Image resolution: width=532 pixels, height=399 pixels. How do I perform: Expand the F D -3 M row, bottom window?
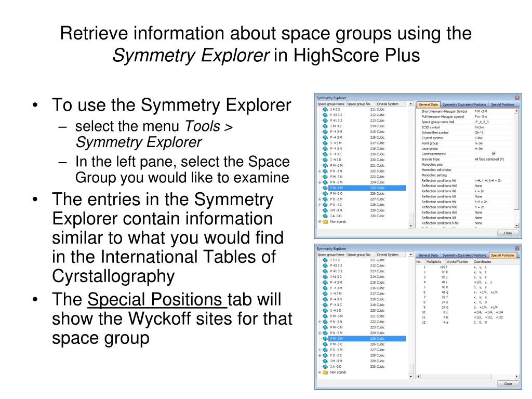click(x=320, y=350)
